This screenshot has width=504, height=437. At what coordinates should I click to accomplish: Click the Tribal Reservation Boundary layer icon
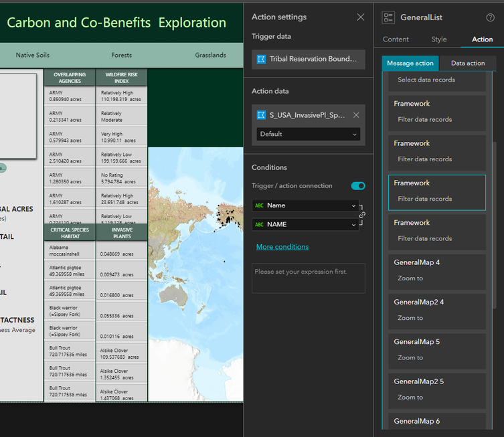pyautogui.click(x=262, y=59)
